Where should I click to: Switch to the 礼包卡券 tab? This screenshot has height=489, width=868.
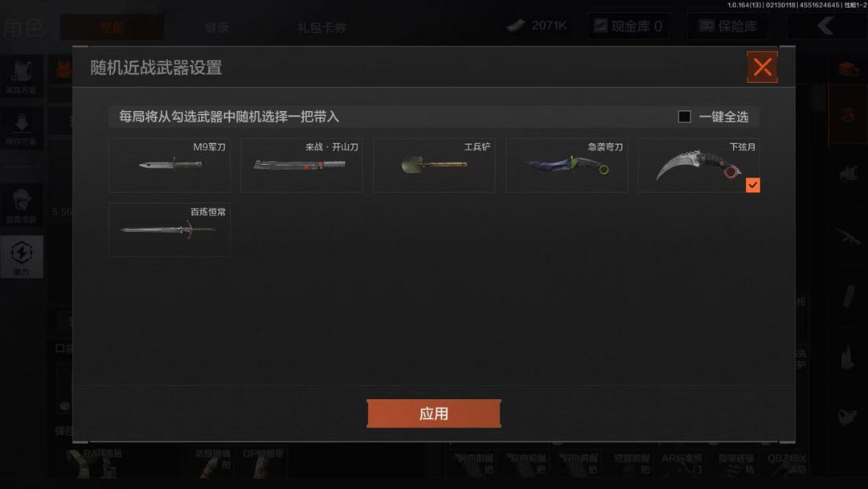coord(321,27)
